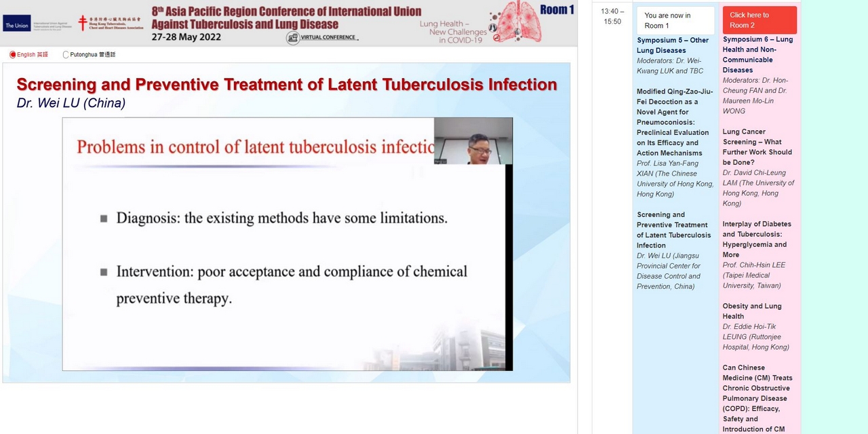This screenshot has width=868, height=434.
Task: Select the English audio language option
Action: coord(13,55)
